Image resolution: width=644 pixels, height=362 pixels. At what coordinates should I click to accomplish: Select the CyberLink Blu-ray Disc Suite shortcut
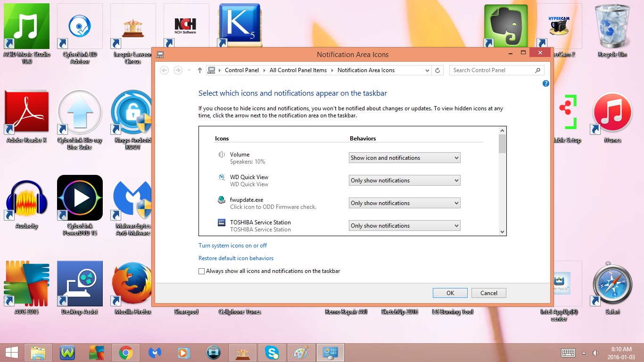[x=80, y=119]
